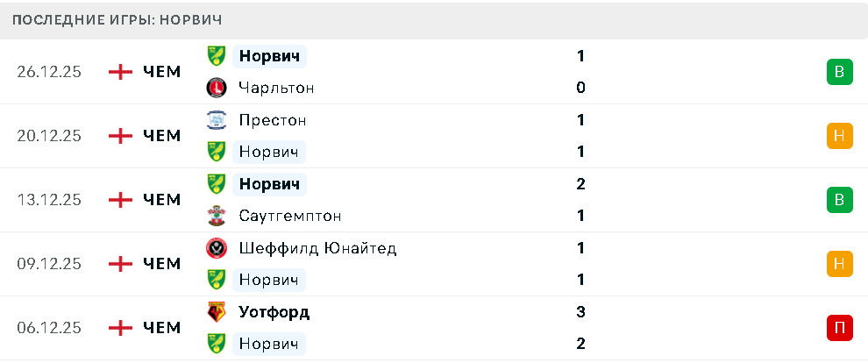Click the Southampton club crest icon
The width and height of the screenshot is (868, 363).
pos(216,216)
